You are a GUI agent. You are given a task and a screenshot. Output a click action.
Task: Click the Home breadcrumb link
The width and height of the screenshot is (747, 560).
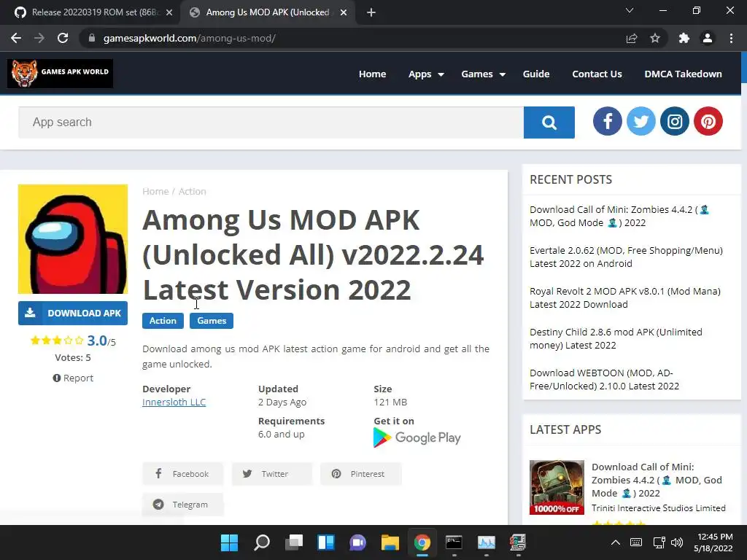(x=155, y=192)
